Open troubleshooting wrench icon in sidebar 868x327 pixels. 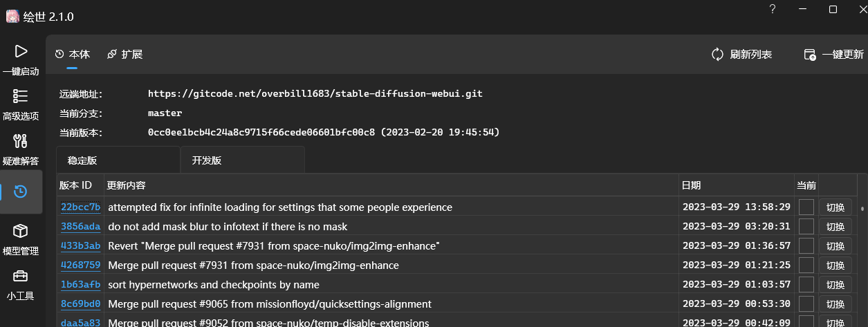tap(21, 141)
